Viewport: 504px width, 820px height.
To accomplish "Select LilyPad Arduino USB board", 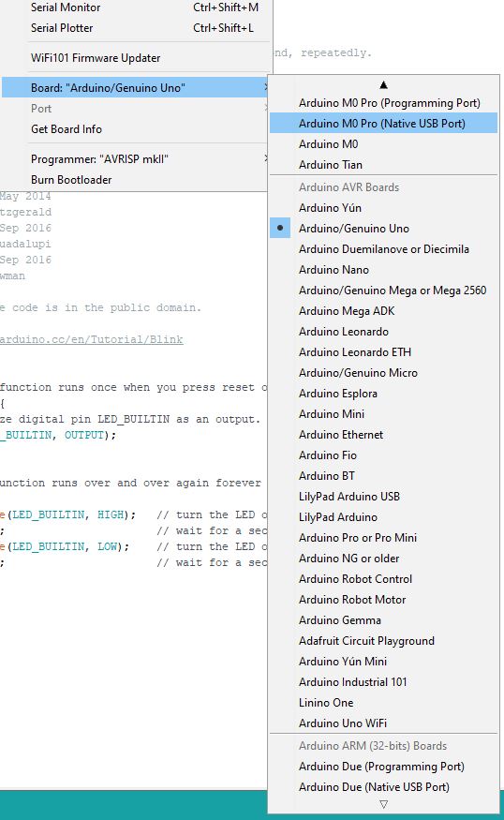I will pos(383,497).
